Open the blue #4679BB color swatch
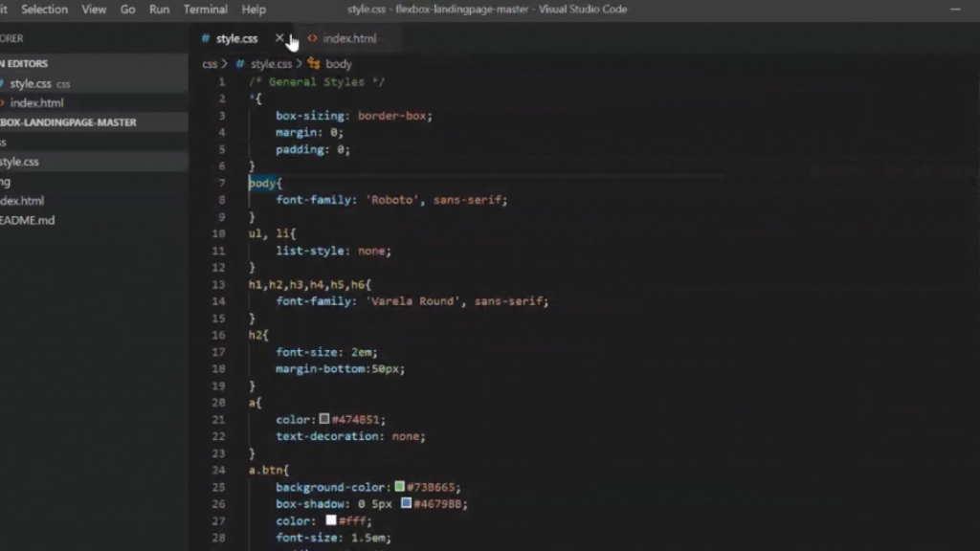 coord(407,503)
